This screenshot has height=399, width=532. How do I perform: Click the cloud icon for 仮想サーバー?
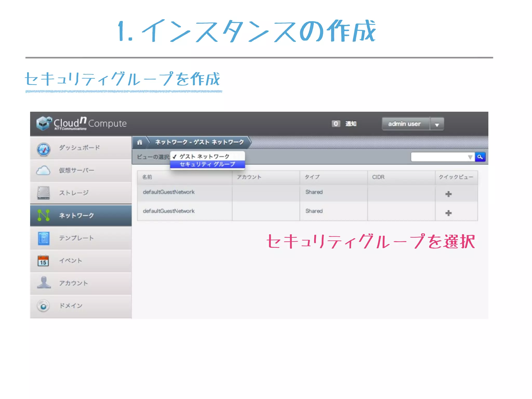(x=43, y=171)
